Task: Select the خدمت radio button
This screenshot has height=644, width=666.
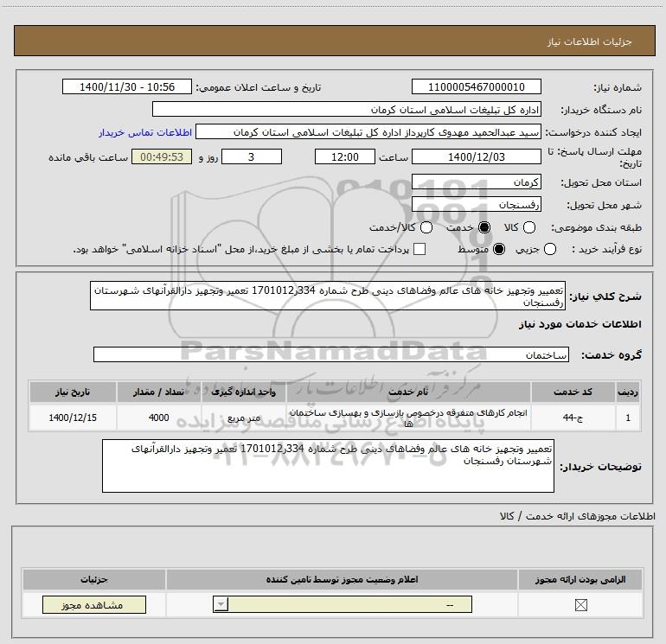Action: (x=484, y=227)
